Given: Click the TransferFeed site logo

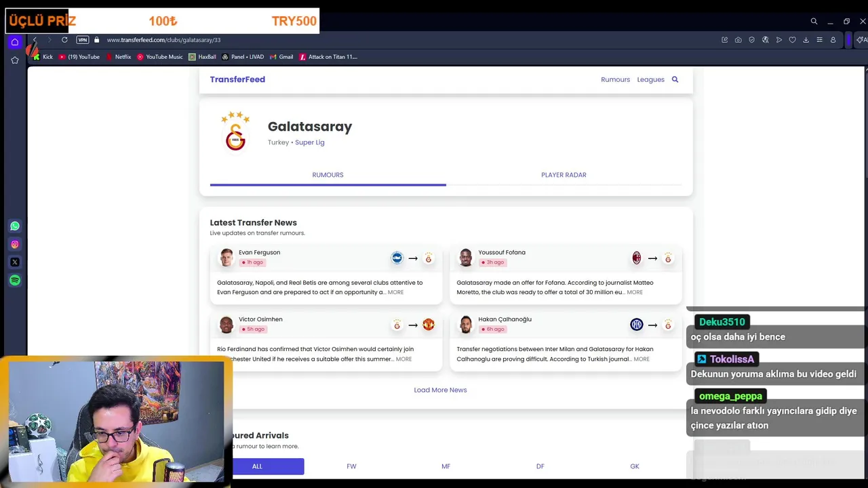Looking at the screenshot, I should pos(237,79).
